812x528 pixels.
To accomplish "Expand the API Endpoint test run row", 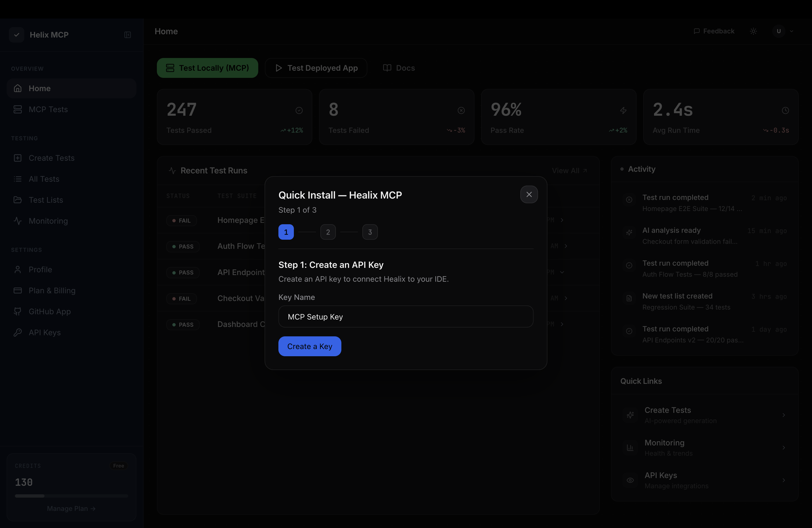I will [x=562, y=272].
